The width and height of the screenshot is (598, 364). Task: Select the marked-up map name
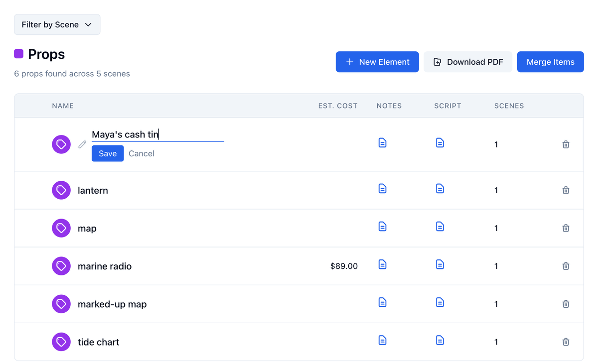112,304
